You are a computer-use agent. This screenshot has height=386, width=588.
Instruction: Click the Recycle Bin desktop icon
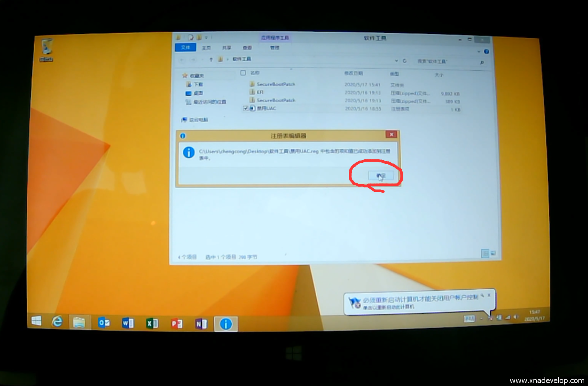46,49
